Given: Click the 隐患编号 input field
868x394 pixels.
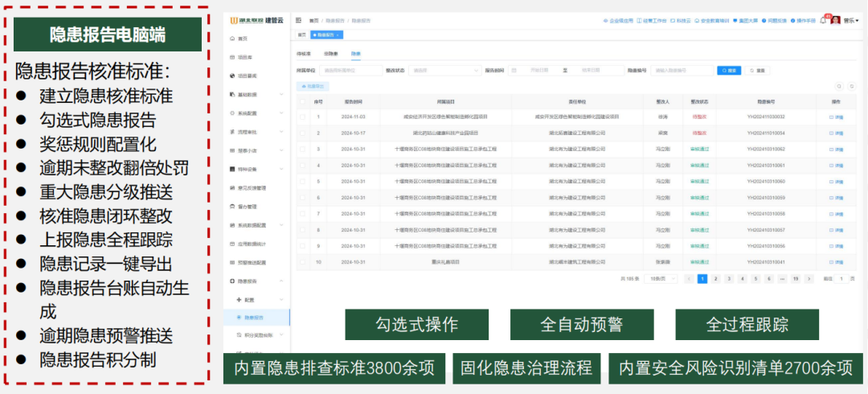Looking at the screenshot, I should [x=682, y=71].
